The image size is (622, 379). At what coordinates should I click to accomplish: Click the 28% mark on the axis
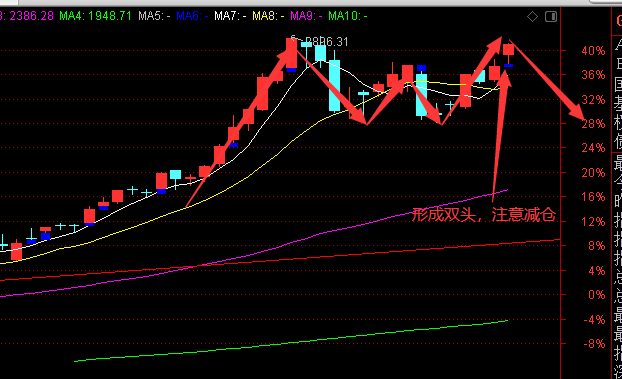(x=593, y=124)
